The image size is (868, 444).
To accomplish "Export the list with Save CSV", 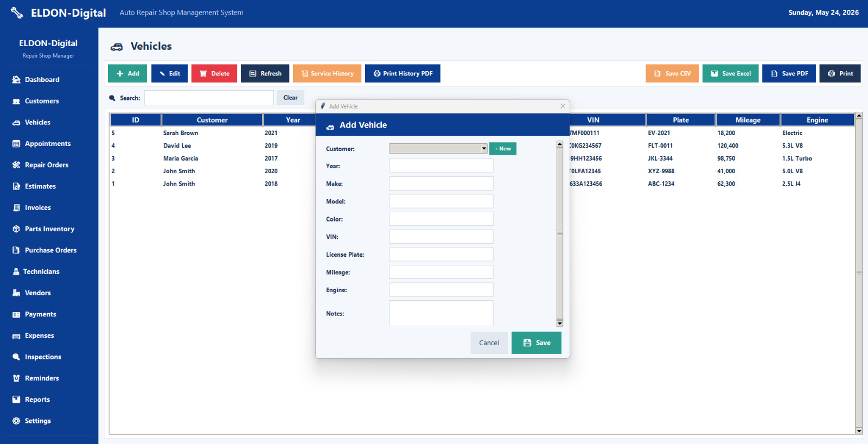I will [672, 74].
